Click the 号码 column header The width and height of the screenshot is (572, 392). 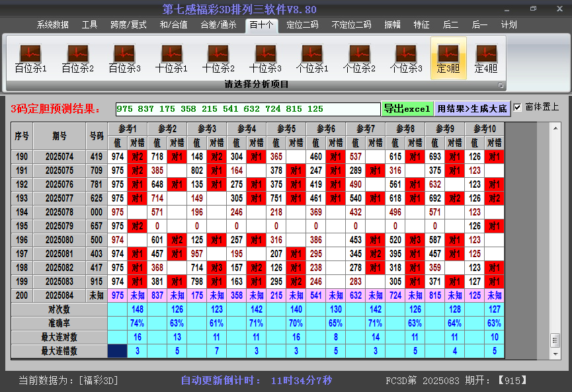coord(97,136)
